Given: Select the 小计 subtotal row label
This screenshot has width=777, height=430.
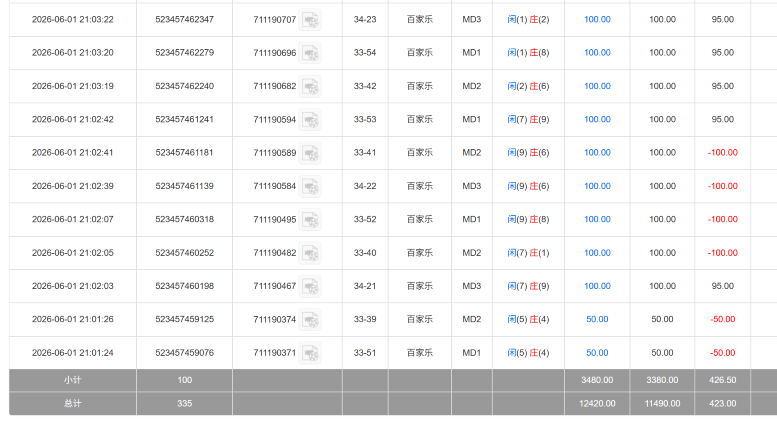Looking at the screenshot, I should pos(72,380).
